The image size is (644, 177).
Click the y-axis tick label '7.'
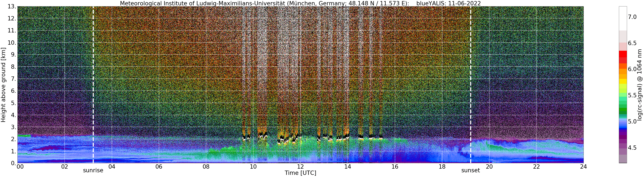14,79
